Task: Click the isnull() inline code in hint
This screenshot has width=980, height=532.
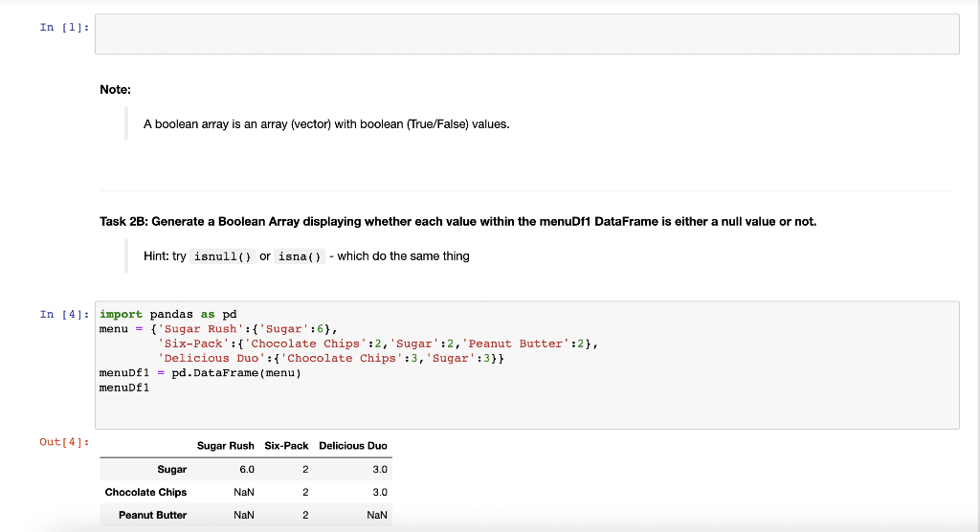Action: coord(222,256)
